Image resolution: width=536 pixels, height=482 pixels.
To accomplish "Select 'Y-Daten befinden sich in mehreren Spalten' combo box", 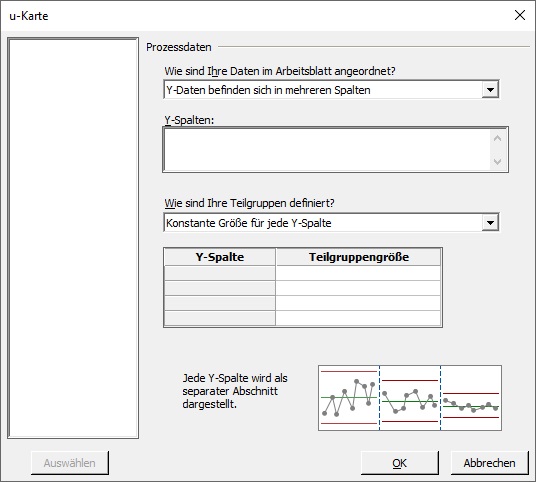I will click(x=331, y=90).
